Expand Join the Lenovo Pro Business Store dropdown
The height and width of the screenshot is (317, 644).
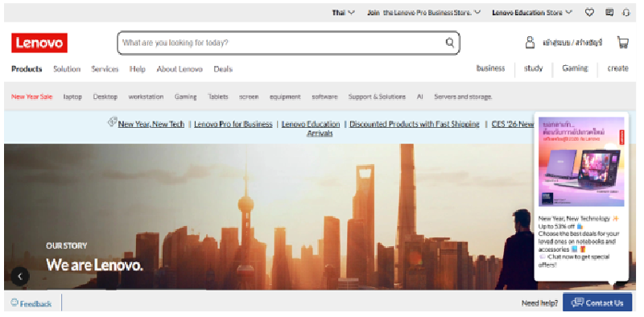click(x=424, y=13)
